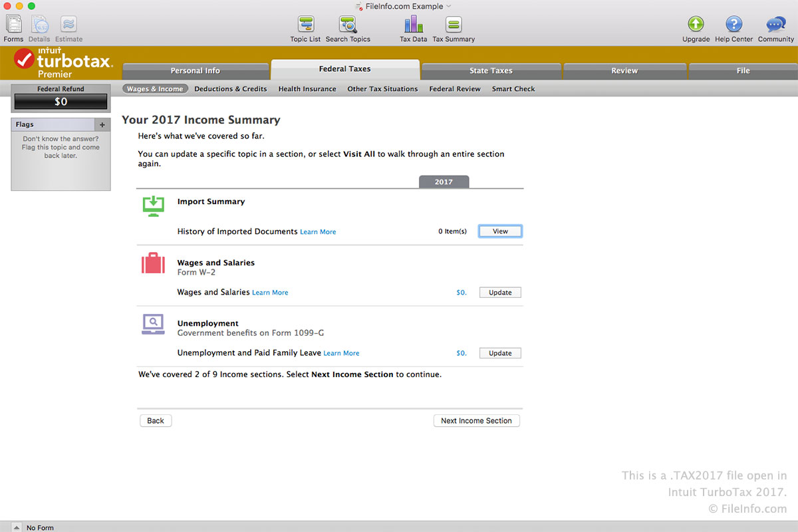View the Tax Summary icon
The image size is (798, 532).
click(x=453, y=25)
